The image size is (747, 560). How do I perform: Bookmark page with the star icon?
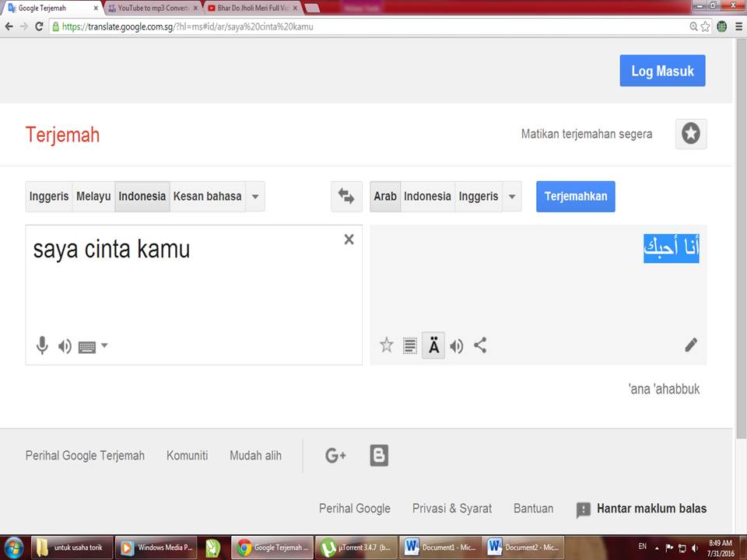[705, 26]
